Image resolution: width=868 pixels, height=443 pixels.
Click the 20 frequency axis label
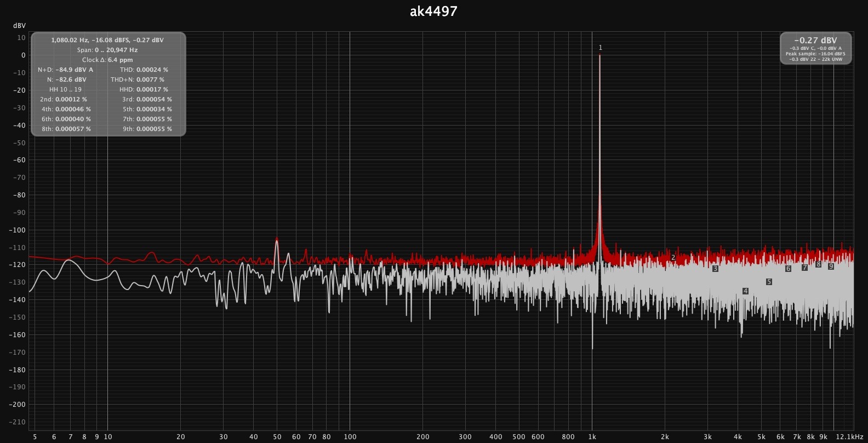point(181,437)
